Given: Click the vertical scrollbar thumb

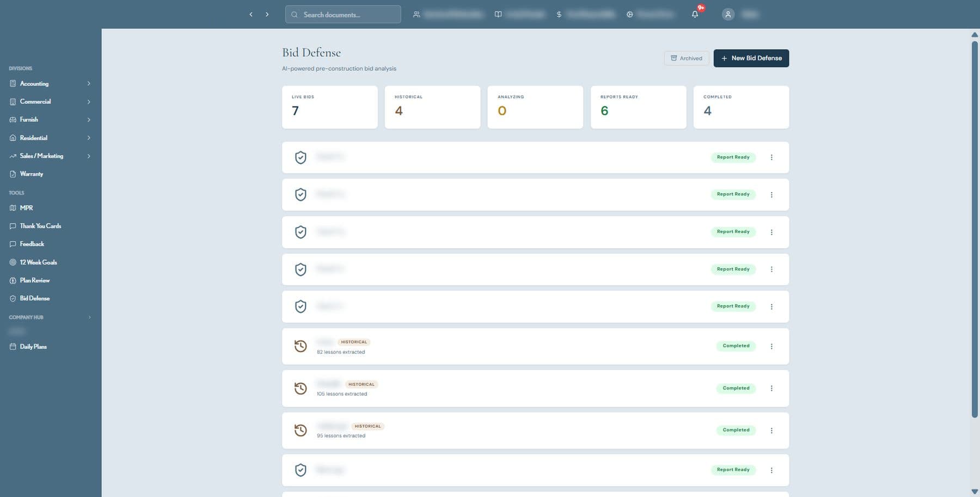Looking at the screenshot, I should 975,229.
